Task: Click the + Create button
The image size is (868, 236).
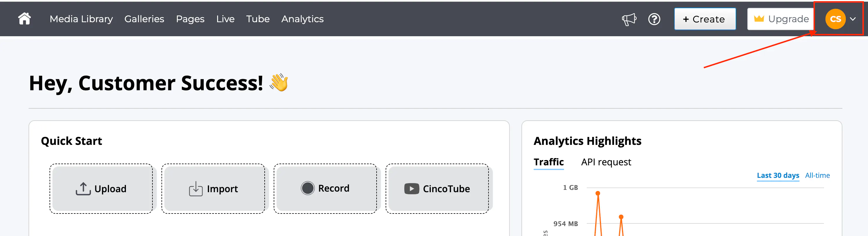Action: click(705, 19)
